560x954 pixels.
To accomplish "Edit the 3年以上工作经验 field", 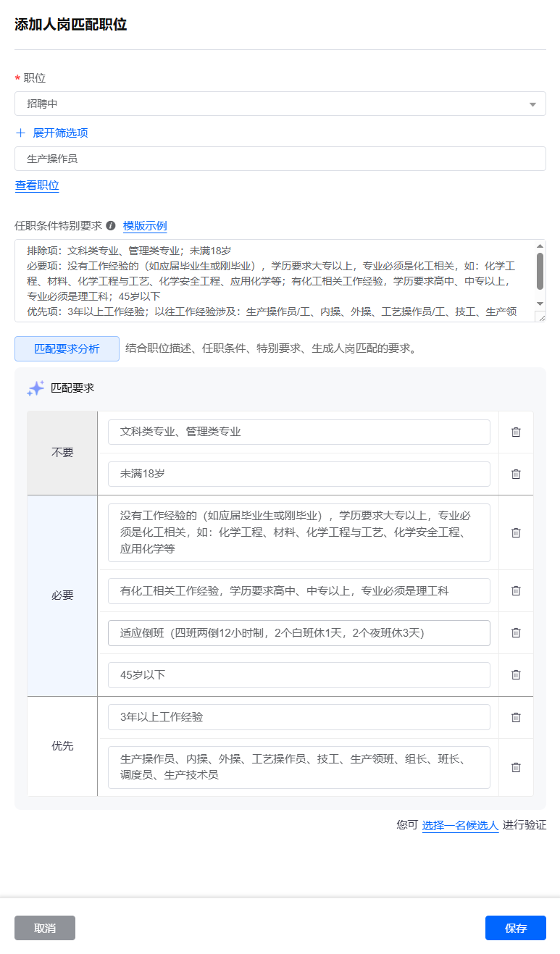I will [299, 717].
